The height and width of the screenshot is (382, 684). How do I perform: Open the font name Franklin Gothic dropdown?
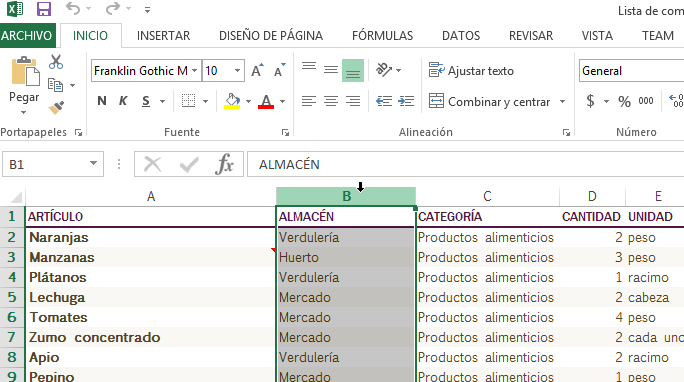coord(195,70)
